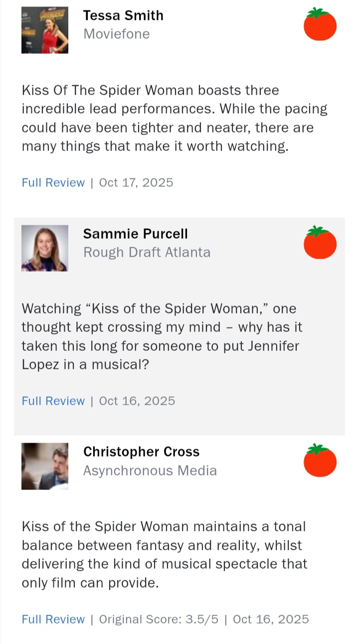The image size is (359, 644).
Task: Click the review text about three incredible lead performances
Action: pos(175,119)
